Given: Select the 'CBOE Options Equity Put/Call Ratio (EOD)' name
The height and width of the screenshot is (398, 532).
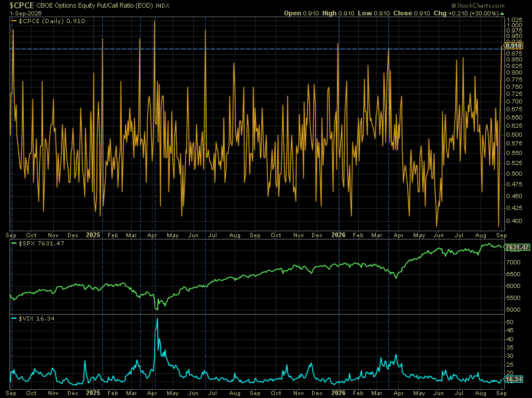Looking at the screenshot, I should (95, 6).
